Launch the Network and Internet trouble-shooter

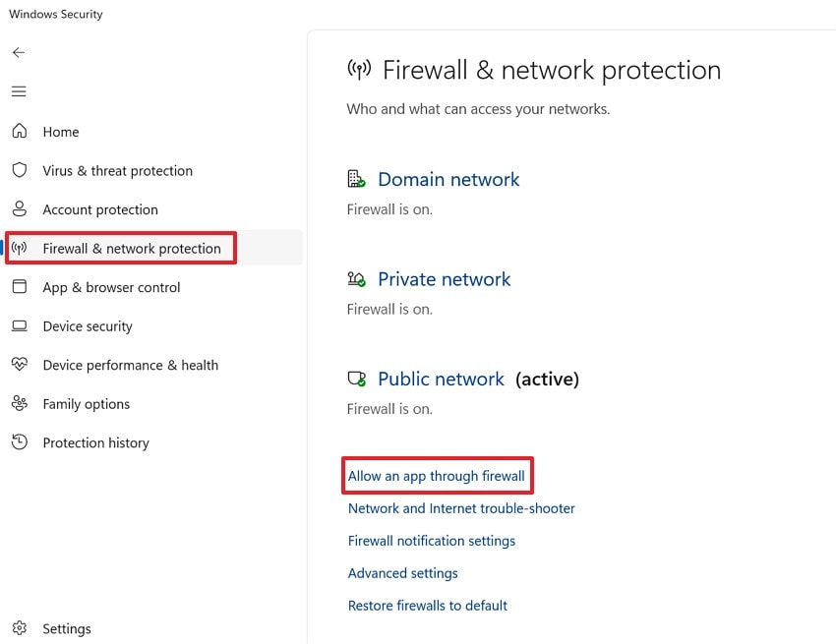pyautogui.click(x=461, y=508)
